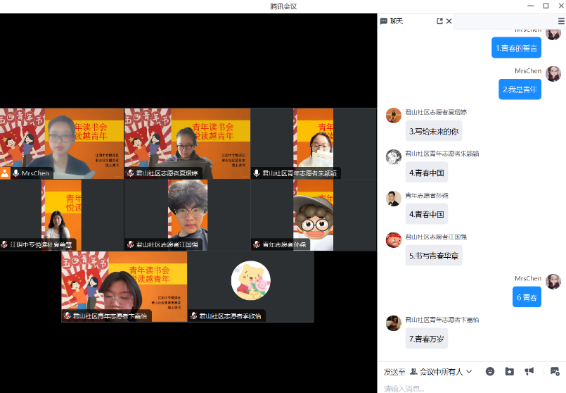Close the chat panel
This screenshot has width=566, height=393.
tap(449, 21)
